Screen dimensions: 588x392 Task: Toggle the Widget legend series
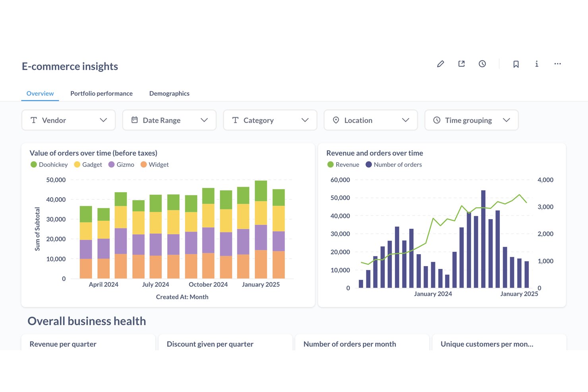155,164
